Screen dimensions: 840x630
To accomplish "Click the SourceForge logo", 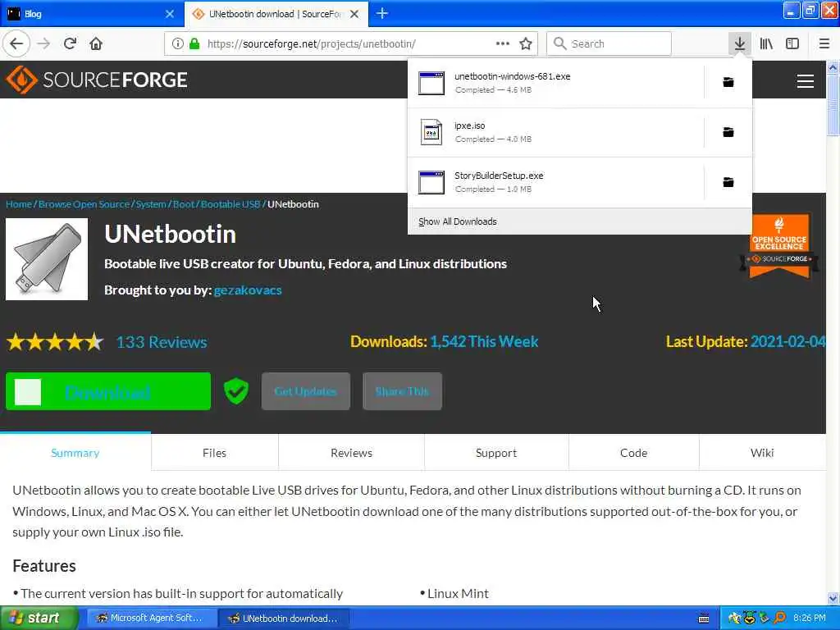I will click(x=97, y=80).
